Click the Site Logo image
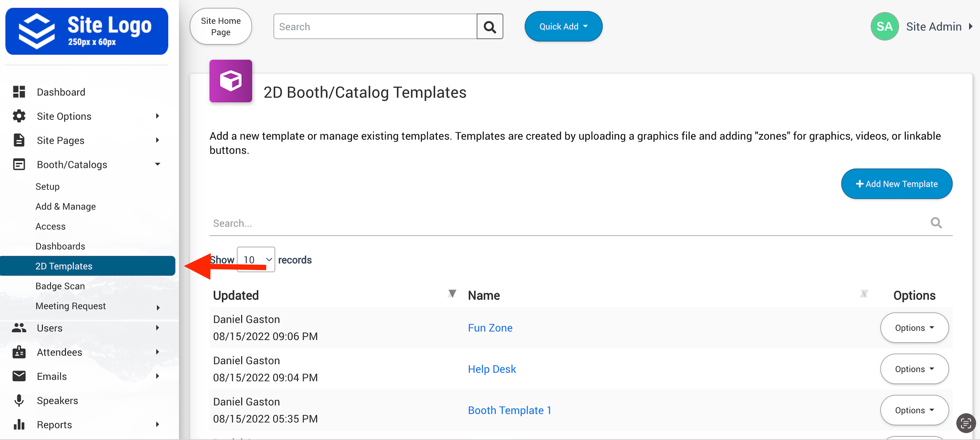This screenshot has width=980, height=440. 87,31
